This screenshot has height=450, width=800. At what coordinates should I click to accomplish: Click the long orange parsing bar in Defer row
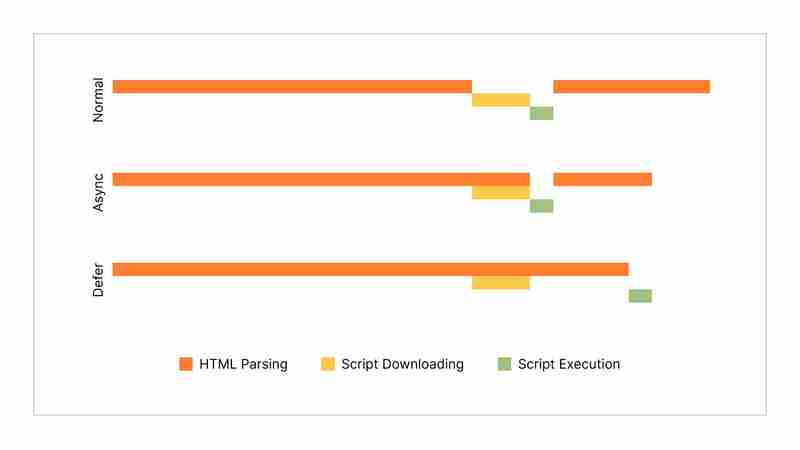click(370, 269)
